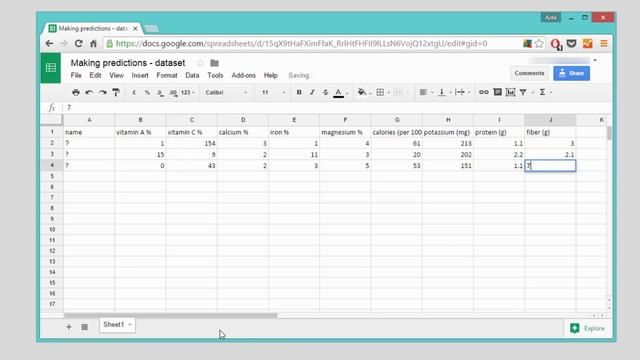
Task: Click the Filter icon
Action: [x=523, y=92]
